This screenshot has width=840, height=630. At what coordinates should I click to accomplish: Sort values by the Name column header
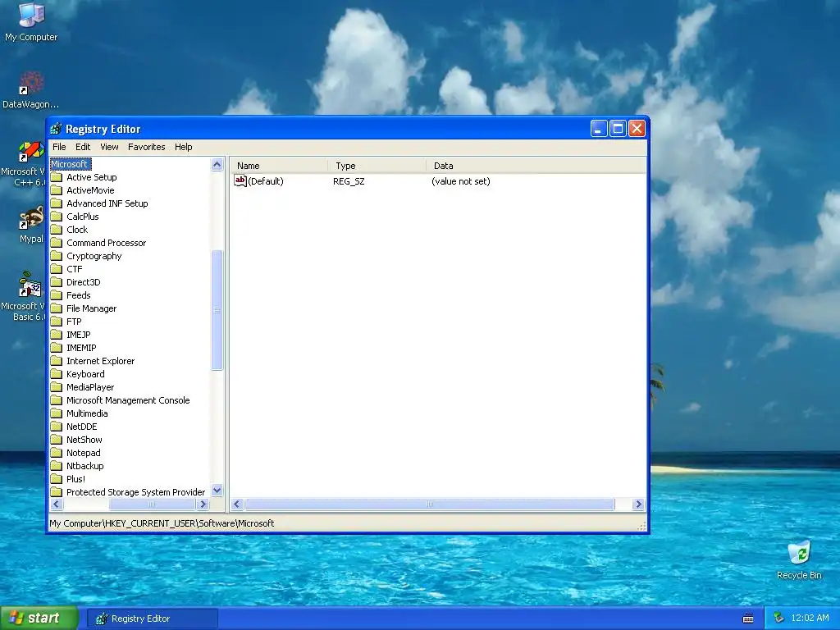point(279,166)
